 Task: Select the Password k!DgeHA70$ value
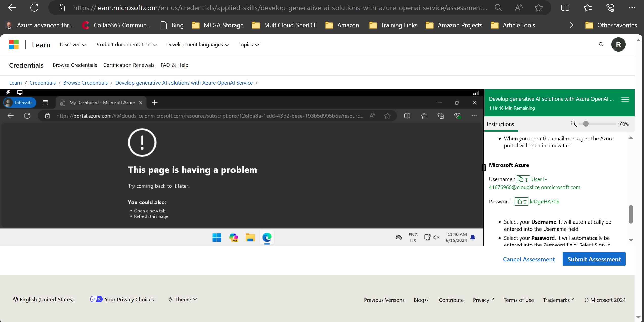(544, 202)
